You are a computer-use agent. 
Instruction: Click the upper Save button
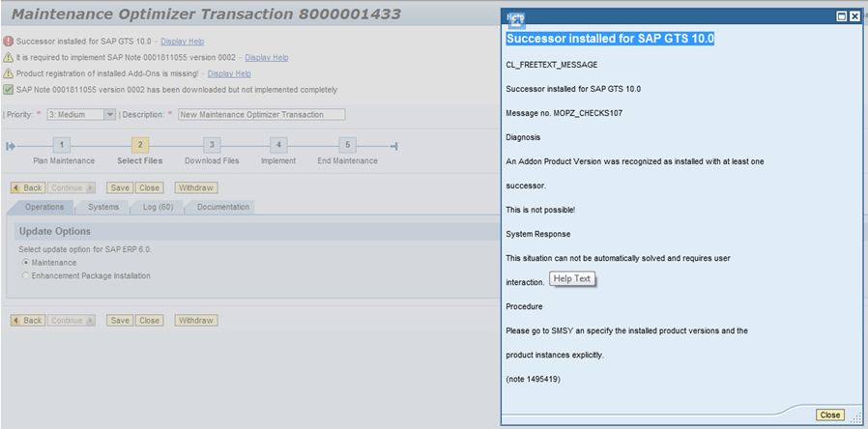click(120, 187)
